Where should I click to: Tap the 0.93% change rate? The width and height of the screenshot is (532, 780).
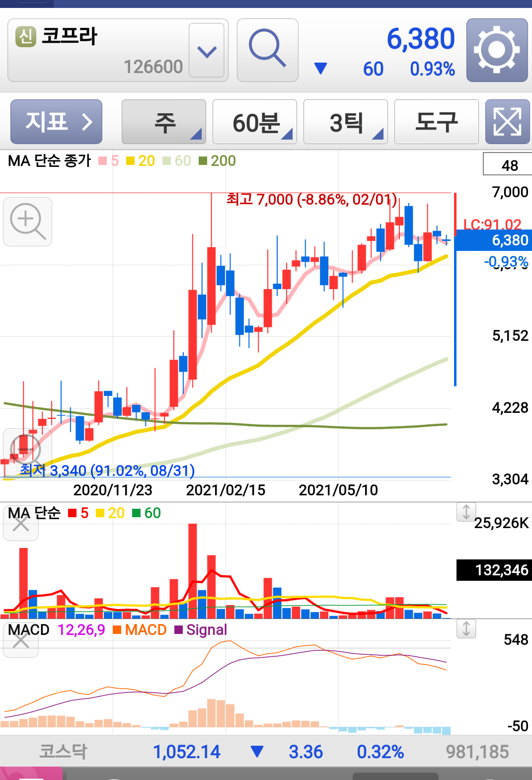click(x=432, y=69)
